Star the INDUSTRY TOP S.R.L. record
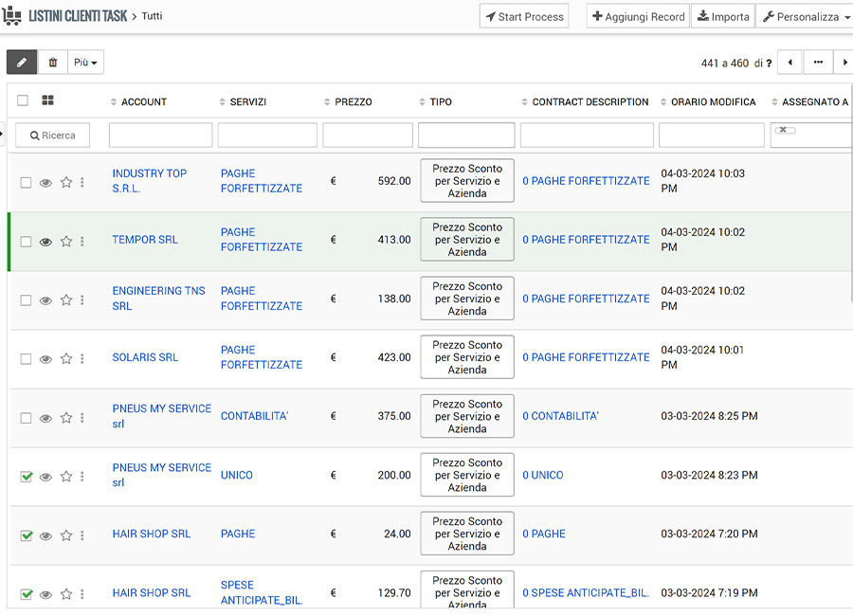The width and height of the screenshot is (853, 616). point(66,183)
